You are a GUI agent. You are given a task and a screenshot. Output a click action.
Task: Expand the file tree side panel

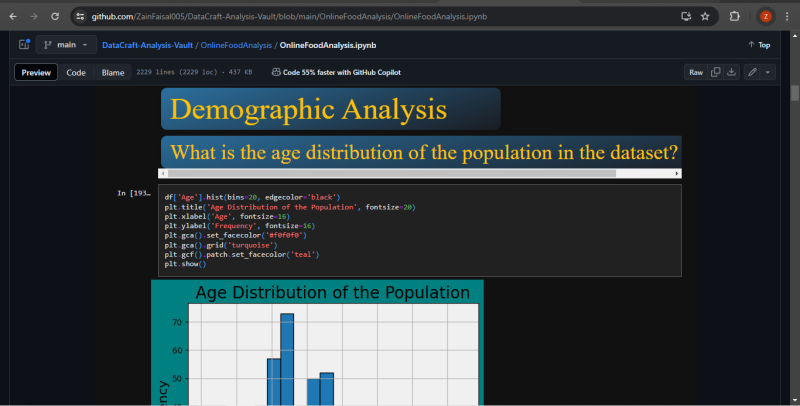[x=24, y=45]
